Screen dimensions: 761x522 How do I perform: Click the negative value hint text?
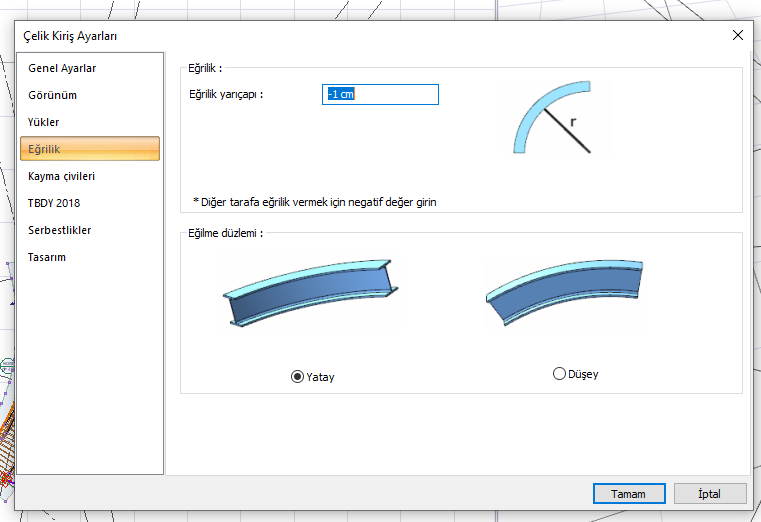[314, 201]
